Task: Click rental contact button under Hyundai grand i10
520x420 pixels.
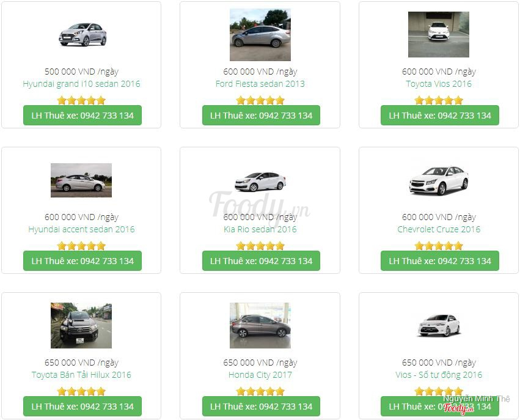Action: [82, 116]
